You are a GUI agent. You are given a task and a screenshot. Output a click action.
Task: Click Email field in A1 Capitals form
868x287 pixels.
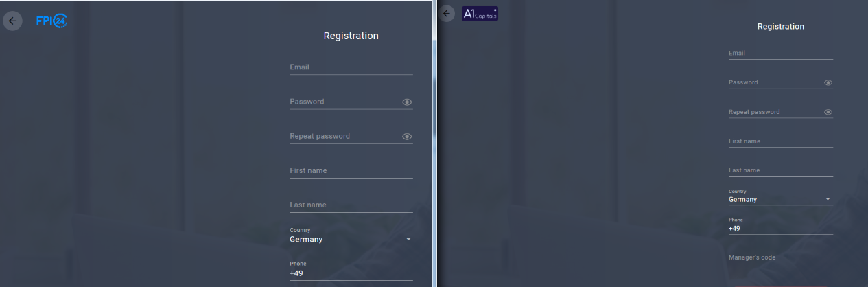(780, 53)
